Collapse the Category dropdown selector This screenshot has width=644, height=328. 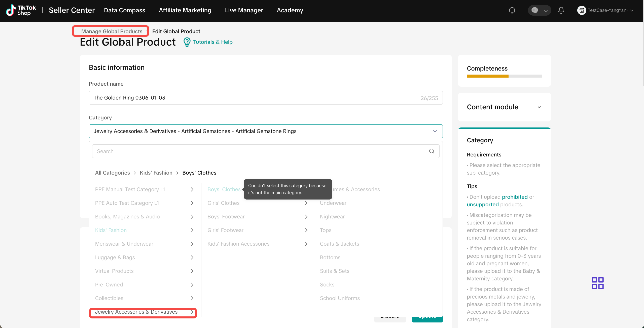(435, 131)
